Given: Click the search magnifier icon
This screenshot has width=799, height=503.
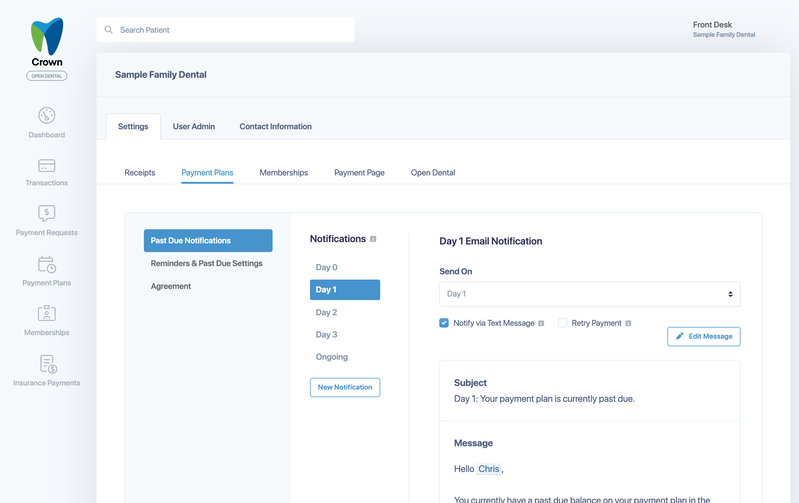Looking at the screenshot, I should tap(109, 30).
